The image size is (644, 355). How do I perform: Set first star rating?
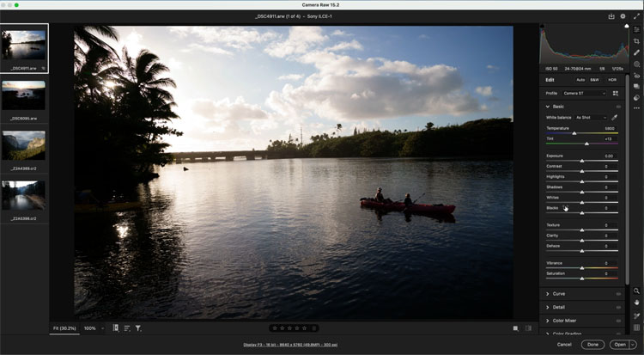tap(275, 328)
